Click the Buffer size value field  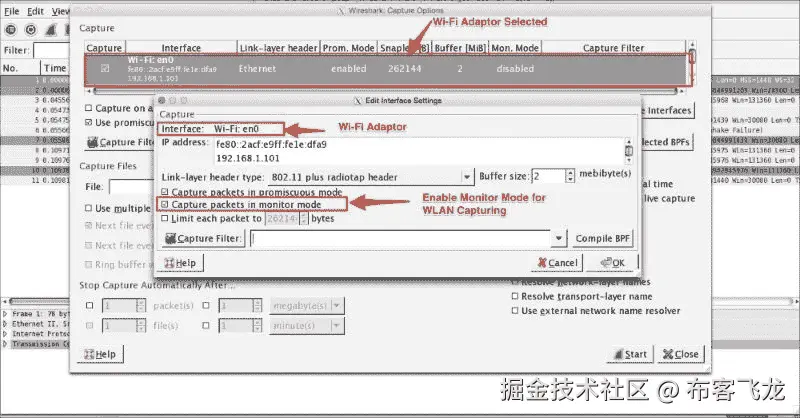click(x=548, y=177)
